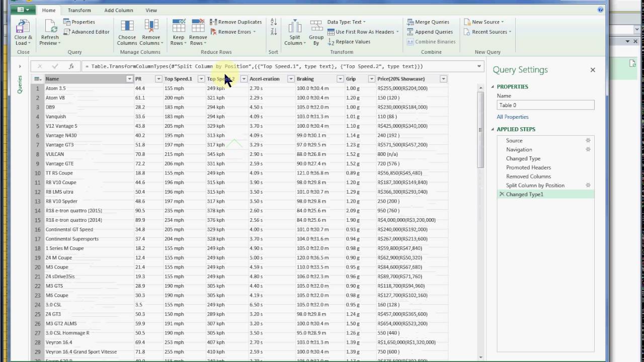Switch to the View ribbon tab
Viewport: 644px width, 362px height.
click(x=151, y=10)
